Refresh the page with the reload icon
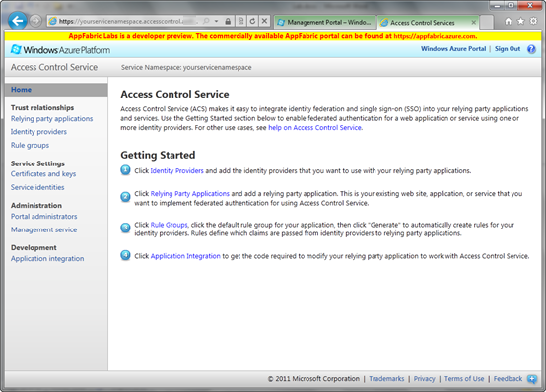 point(252,22)
